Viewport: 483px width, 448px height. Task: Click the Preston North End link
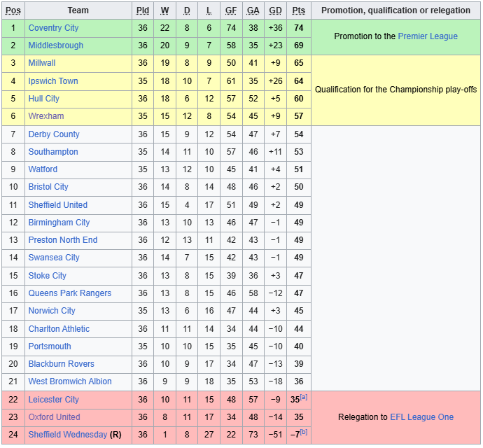(63, 240)
